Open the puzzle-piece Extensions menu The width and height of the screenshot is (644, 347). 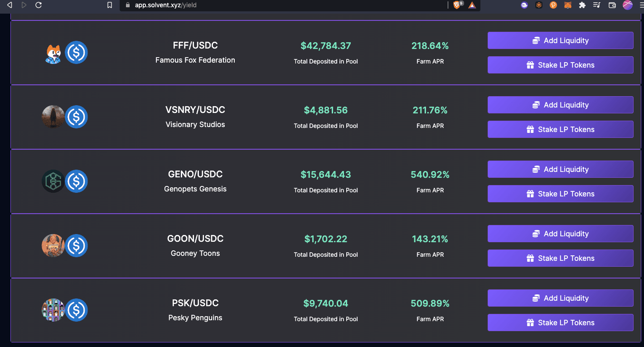pyautogui.click(x=582, y=5)
